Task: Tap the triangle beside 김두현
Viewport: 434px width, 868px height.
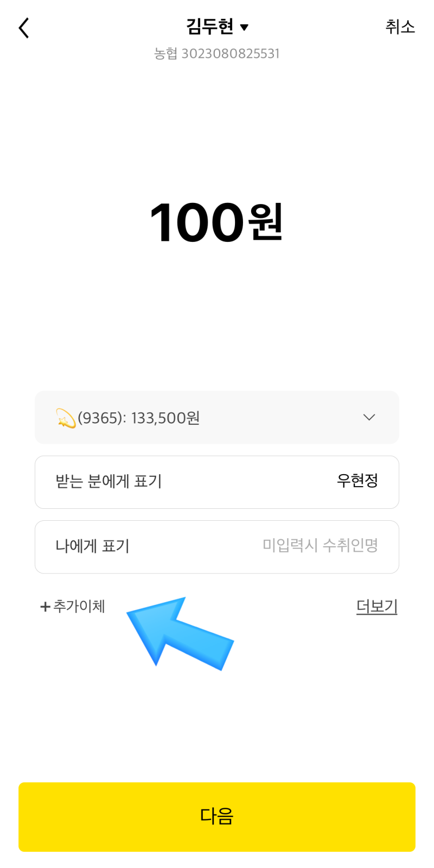Action: click(x=245, y=27)
